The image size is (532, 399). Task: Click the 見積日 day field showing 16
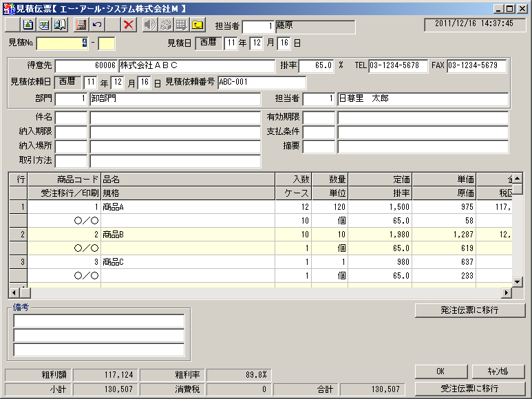click(284, 43)
